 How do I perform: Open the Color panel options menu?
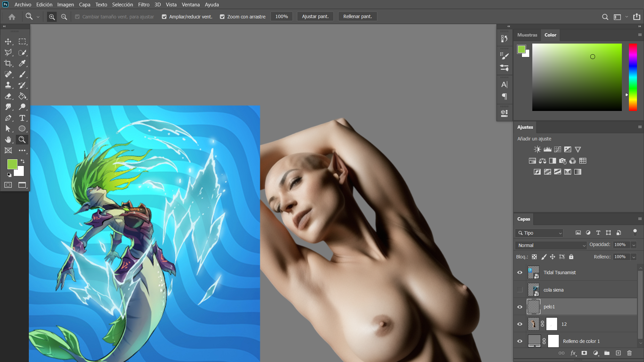(x=640, y=35)
